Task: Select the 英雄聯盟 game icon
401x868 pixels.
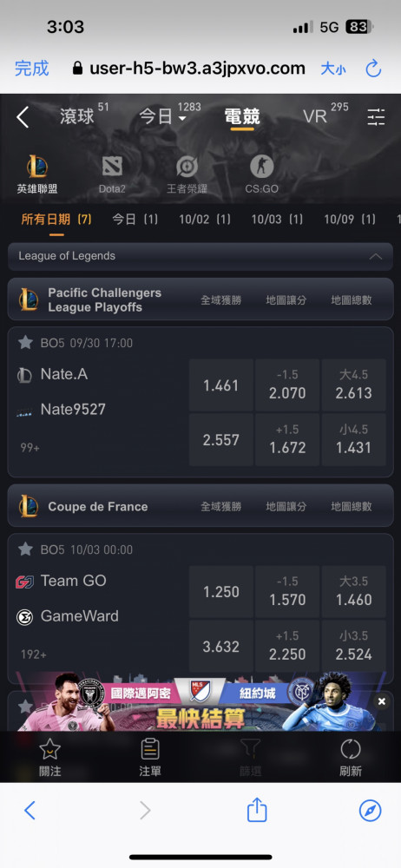Action: pyautogui.click(x=37, y=167)
